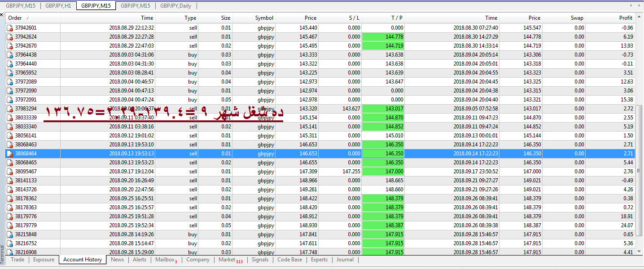Sort history by the Symbol column header
Screen dimensions: 644x269
click(264, 18)
